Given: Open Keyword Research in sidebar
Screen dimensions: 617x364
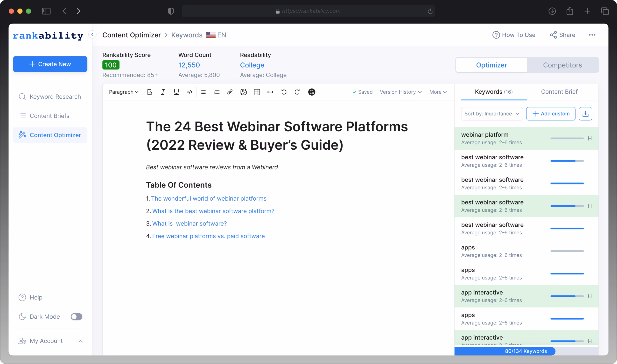Looking at the screenshot, I should pyautogui.click(x=55, y=97).
